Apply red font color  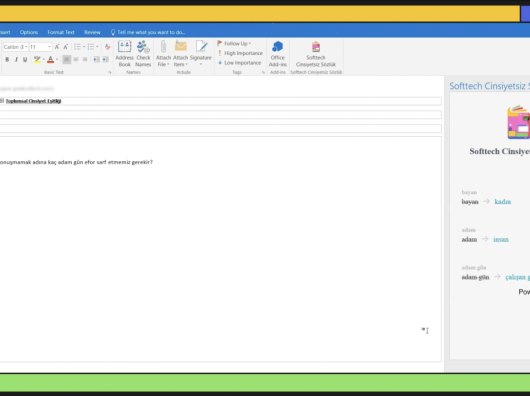pos(50,59)
